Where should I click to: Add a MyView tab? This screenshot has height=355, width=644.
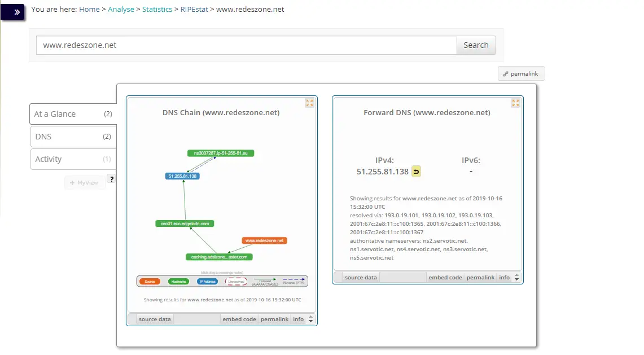point(84,182)
